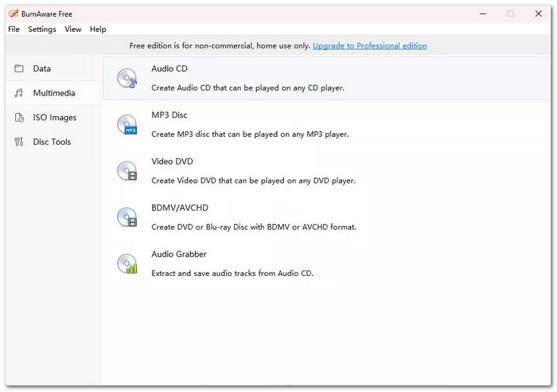557x392 pixels.
Task: Click the BurnAware logo in title bar
Action: [14, 14]
